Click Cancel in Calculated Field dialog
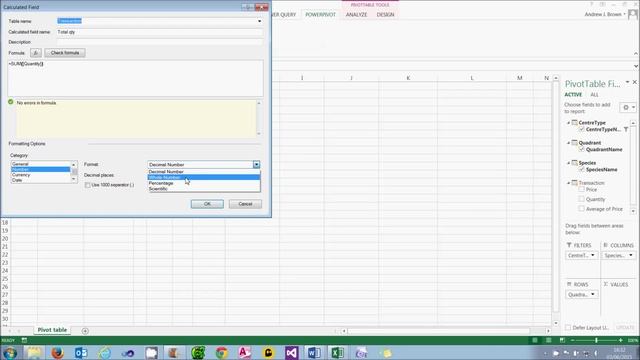640x360 pixels. [245, 204]
